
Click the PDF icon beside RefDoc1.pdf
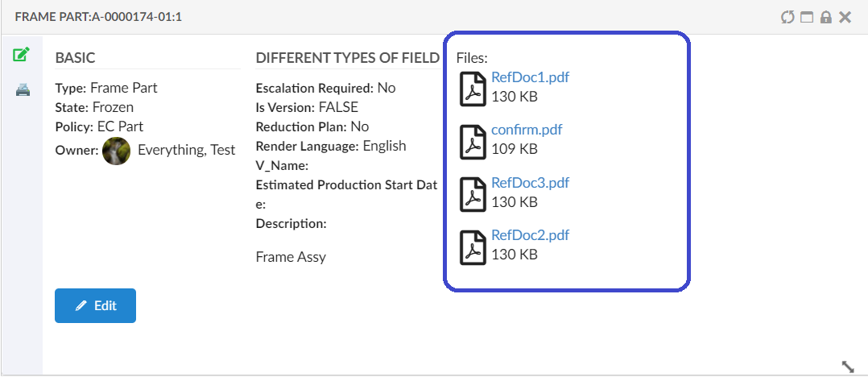[473, 89]
